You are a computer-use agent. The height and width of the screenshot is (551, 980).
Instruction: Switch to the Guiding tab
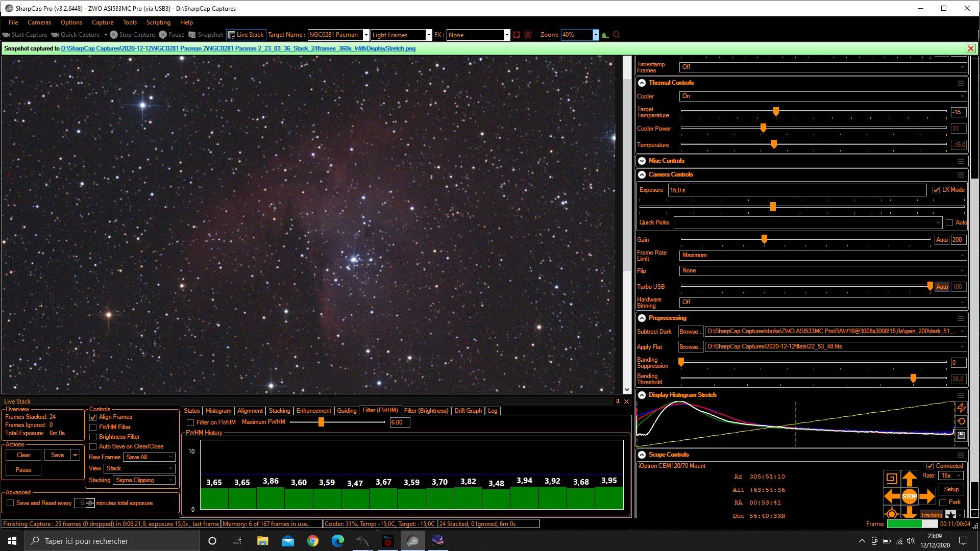347,411
